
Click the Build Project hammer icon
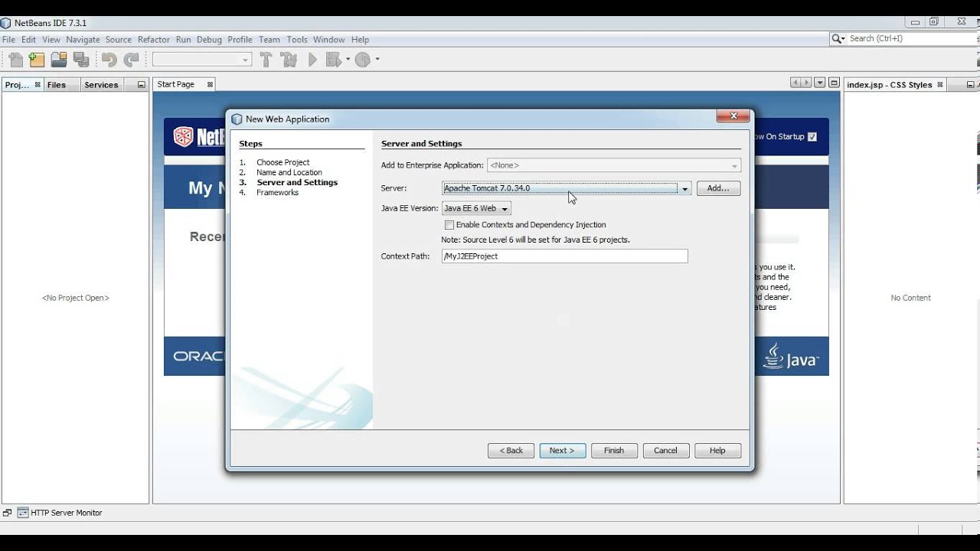point(266,60)
